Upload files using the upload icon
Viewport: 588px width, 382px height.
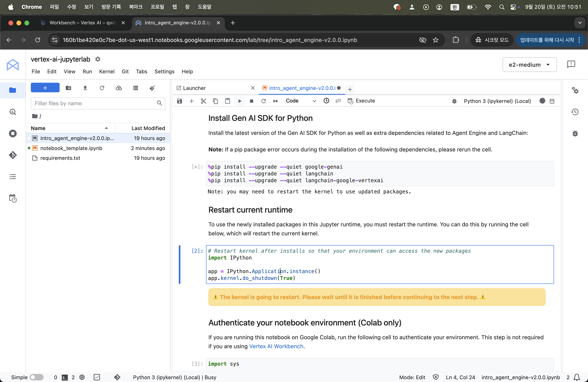85,88
